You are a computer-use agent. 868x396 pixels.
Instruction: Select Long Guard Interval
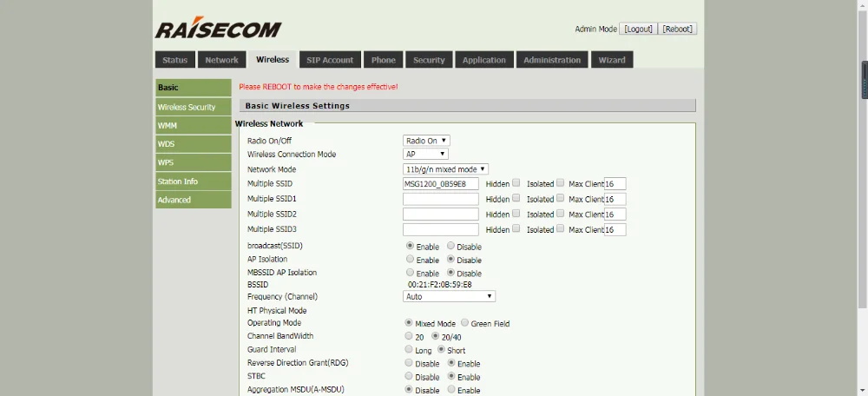point(409,349)
